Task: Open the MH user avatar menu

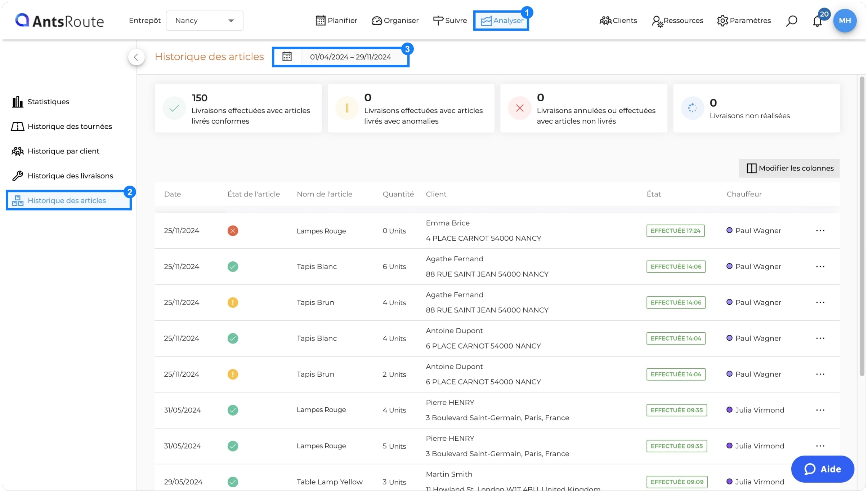Action: coord(845,21)
